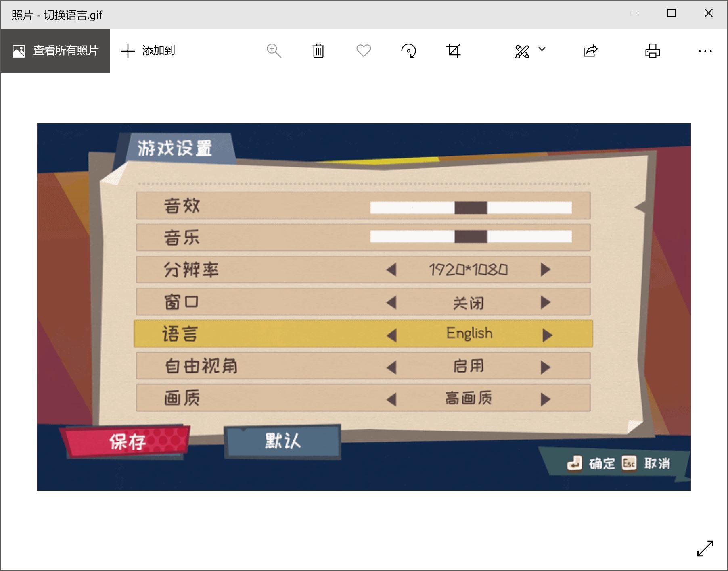Click the 音效 sound effects slider handle
Screen dimensions: 728x571
(471, 207)
